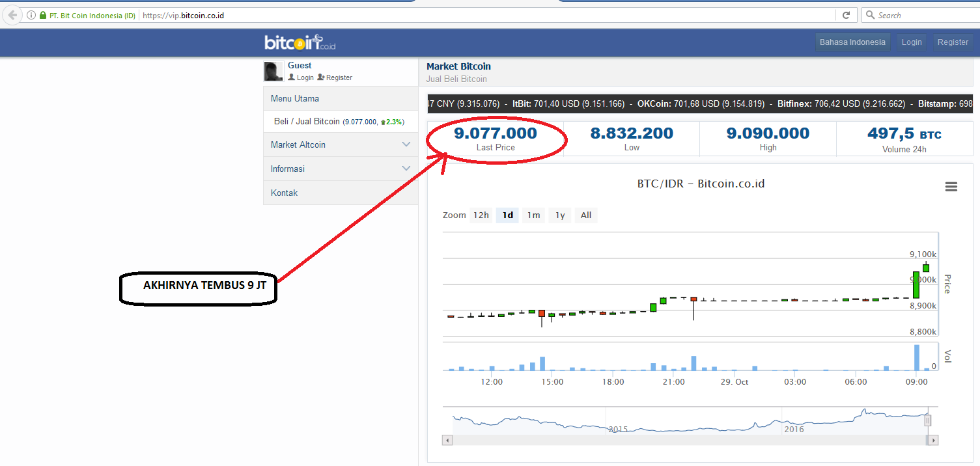Set chart zoom to 1m
Viewport: 980px width, 466px height.
[533, 215]
